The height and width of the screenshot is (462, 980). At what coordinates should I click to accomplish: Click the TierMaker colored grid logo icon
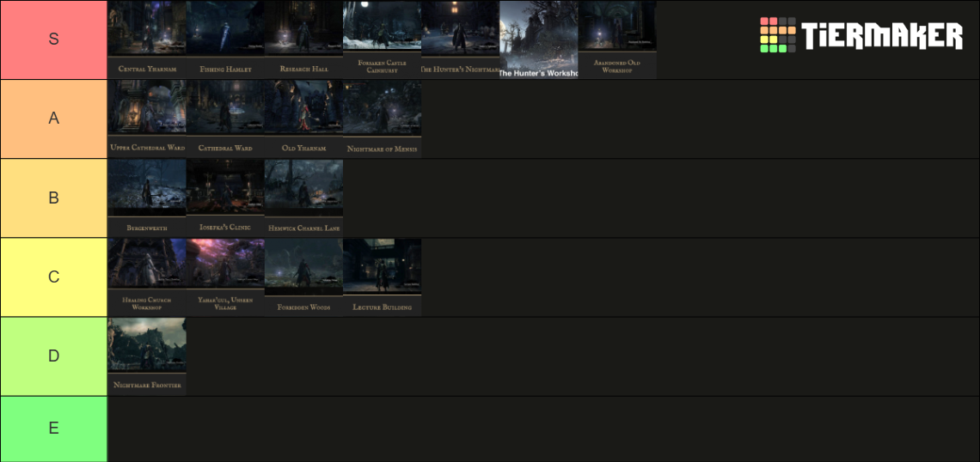tap(778, 35)
